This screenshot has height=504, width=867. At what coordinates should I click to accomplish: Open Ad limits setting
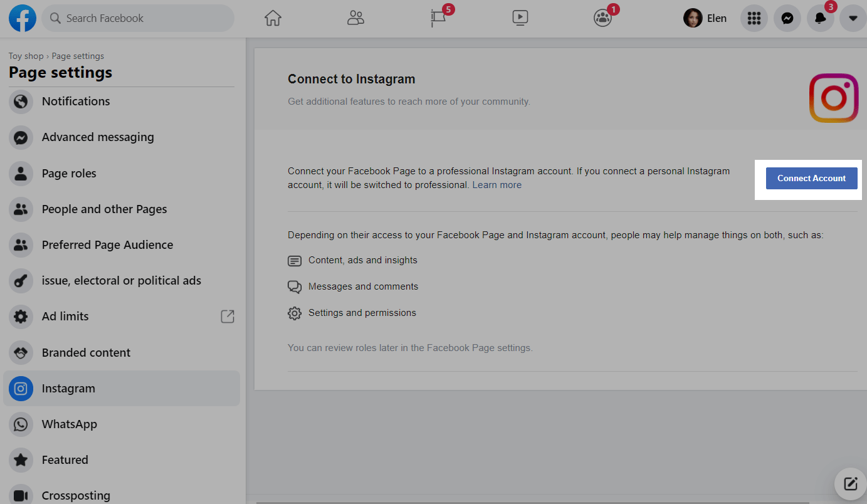pyautogui.click(x=122, y=317)
